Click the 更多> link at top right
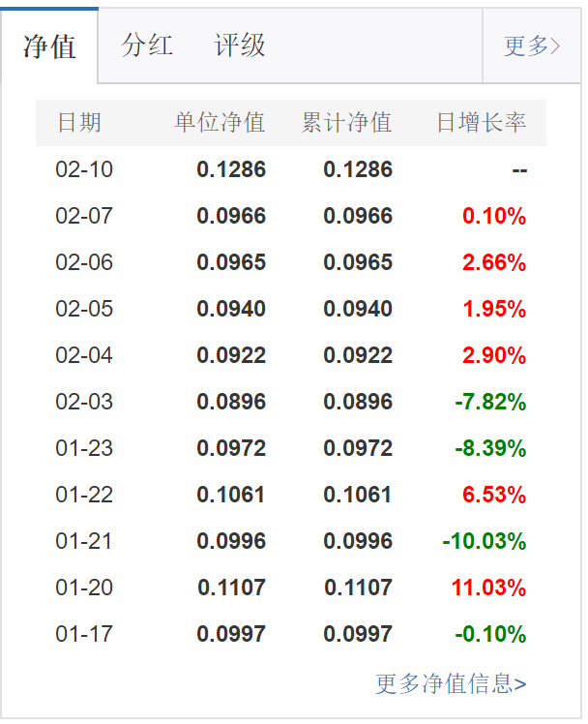Viewport: 588px width, 724px height. 531,46
